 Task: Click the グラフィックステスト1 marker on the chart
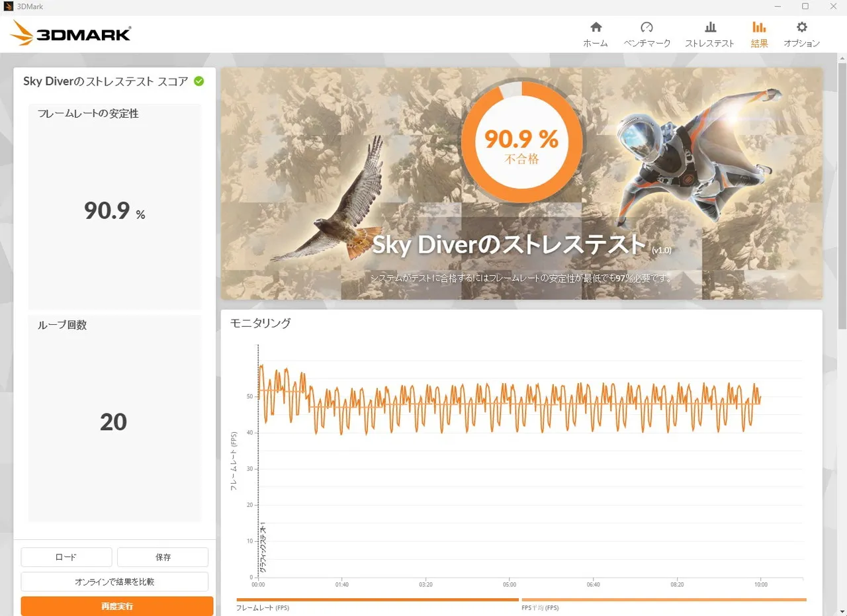pyautogui.click(x=263, y=548)
